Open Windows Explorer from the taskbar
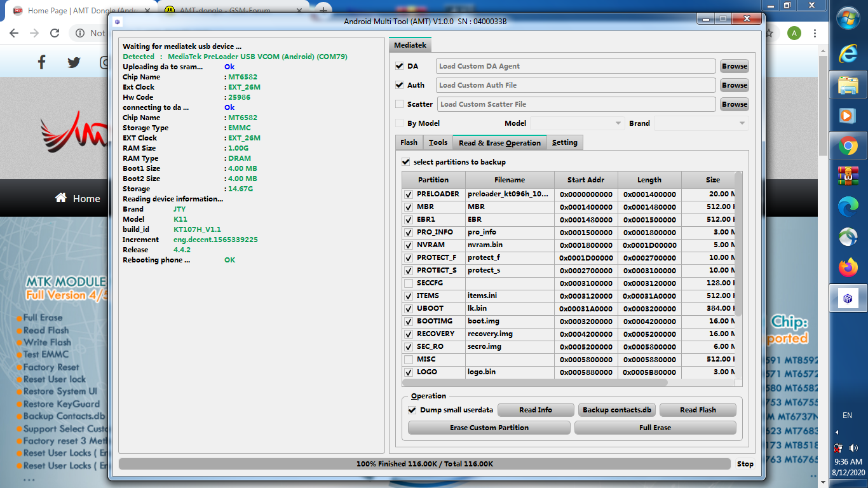 [848, 85]
